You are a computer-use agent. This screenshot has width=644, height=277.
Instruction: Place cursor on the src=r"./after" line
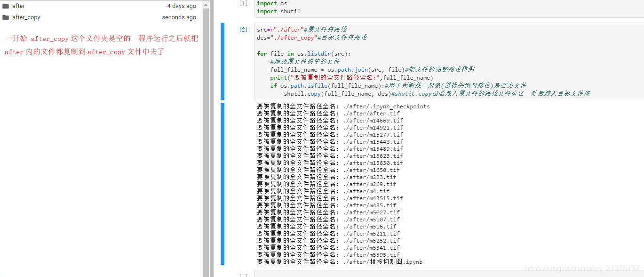pyautogui.click(x=302, y=29)
